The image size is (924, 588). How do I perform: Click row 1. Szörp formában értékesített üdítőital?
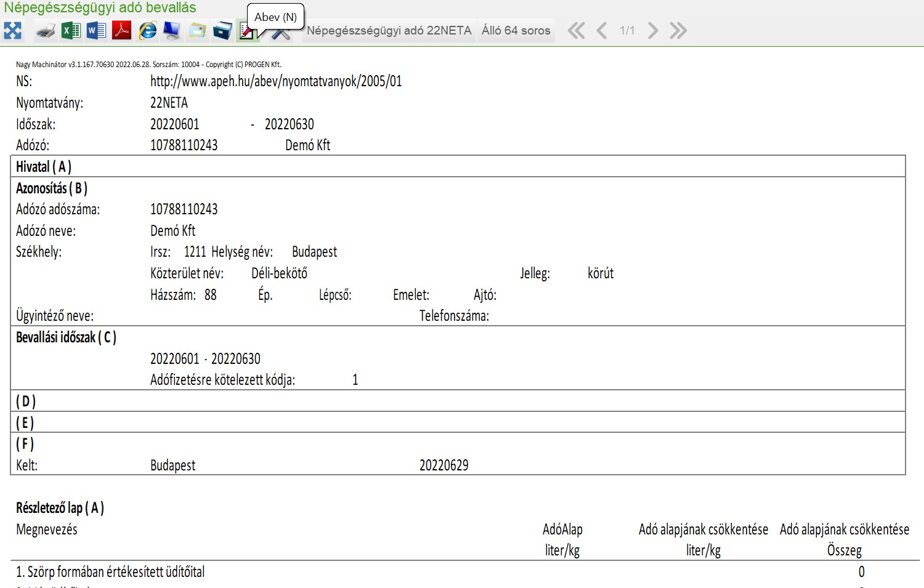pos(110,572)
